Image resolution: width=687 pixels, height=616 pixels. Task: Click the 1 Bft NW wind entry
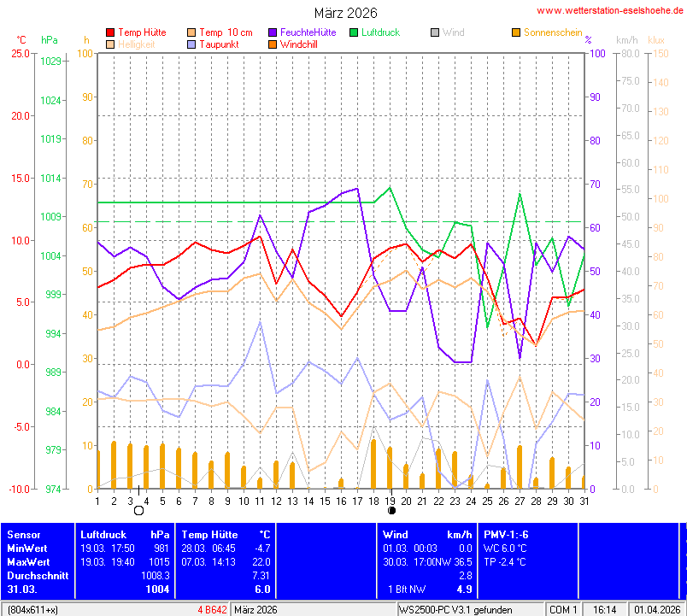[x=407, y=590]
